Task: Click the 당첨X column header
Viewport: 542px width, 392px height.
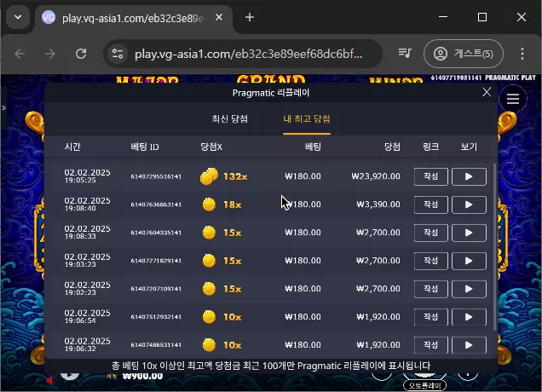Action: coord(211,147)
